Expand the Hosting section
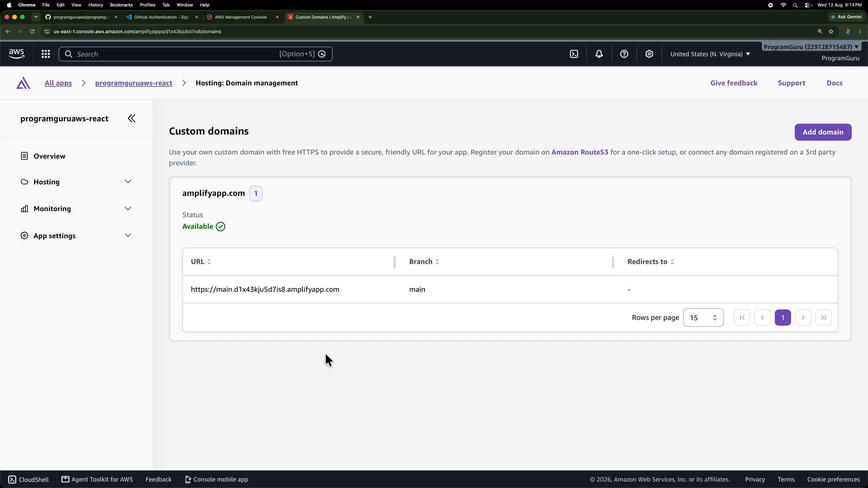This screenshot has width=868, height=488. pyautogui.click(x=76, y=182)
